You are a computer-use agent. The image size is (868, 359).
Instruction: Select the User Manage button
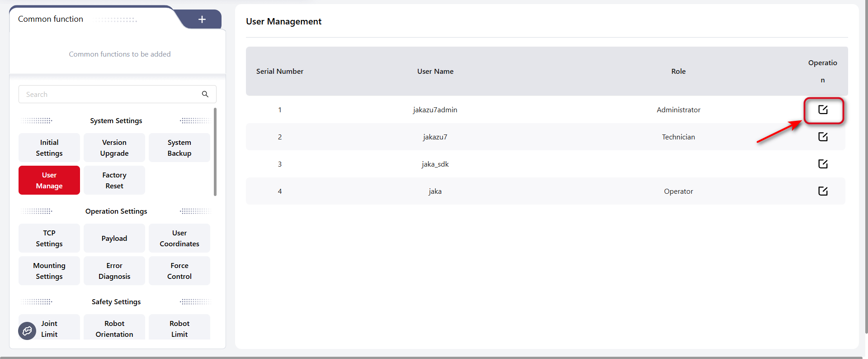coord(49,180)
